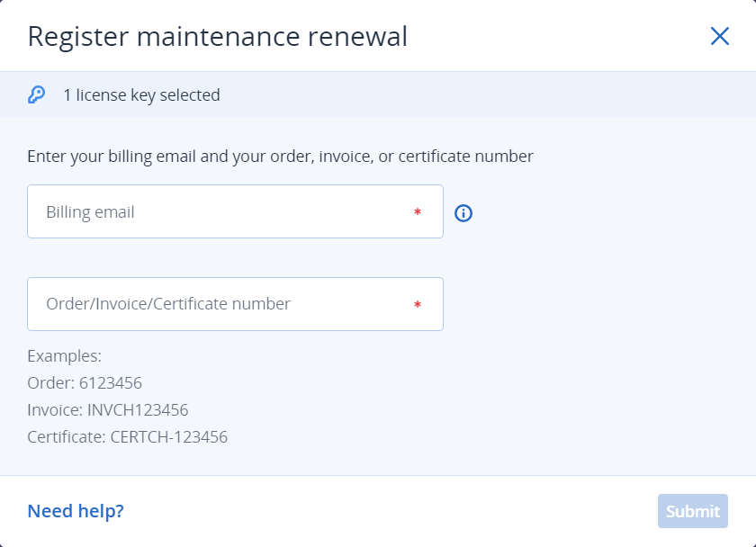Image resolution: width=756 pixels, height=547 pixels.
Task: Click the Certificate: CERTCH-123456 example text
Action: [x=128, y=436]
